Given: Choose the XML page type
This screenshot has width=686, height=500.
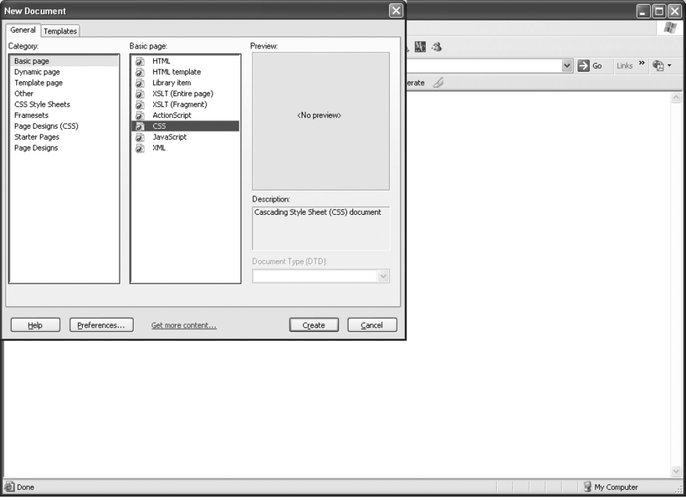Looking at the screenshot, I should click(159, 148).
